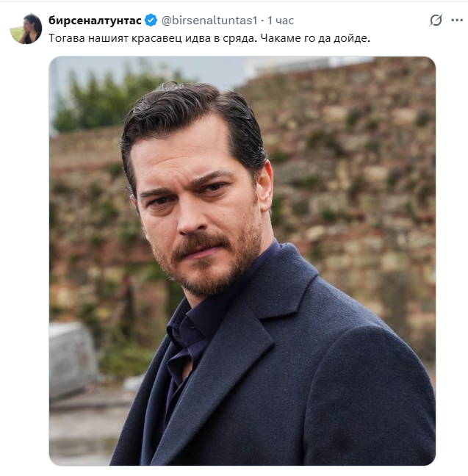Click the slashed-circle Grok icon
This screenshot has width=468, height=476.
[436, 21]
